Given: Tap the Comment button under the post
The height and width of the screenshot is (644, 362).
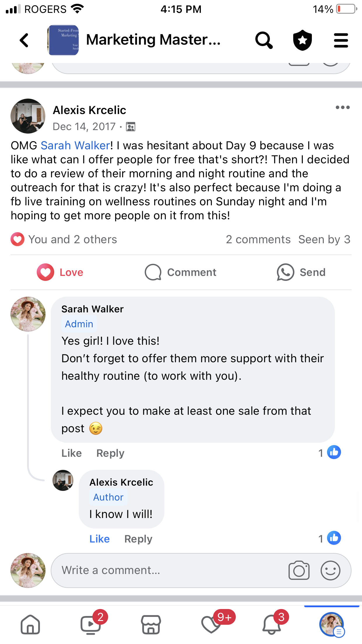Looking at the screenshot, I should [181, 272].
